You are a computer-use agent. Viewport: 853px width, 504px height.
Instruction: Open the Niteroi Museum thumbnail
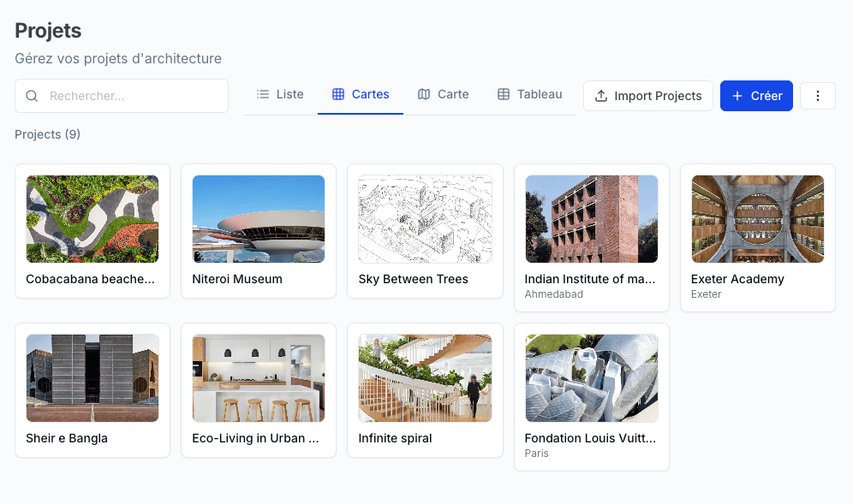click(259, 219)
